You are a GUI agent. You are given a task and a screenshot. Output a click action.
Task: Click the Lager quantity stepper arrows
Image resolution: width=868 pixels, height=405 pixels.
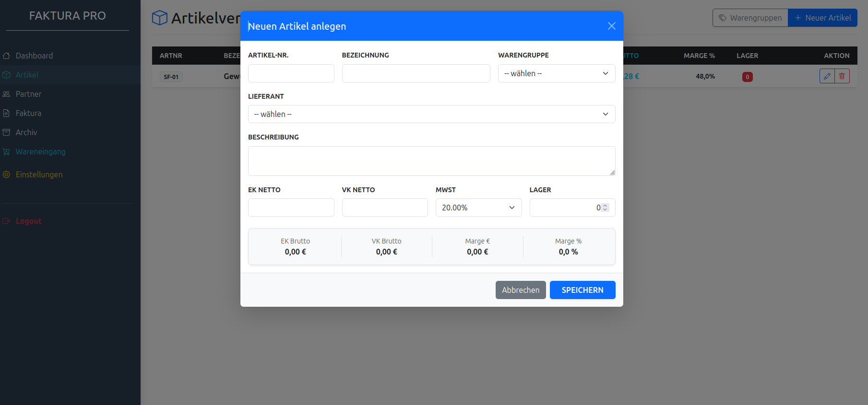click(605, 208)
